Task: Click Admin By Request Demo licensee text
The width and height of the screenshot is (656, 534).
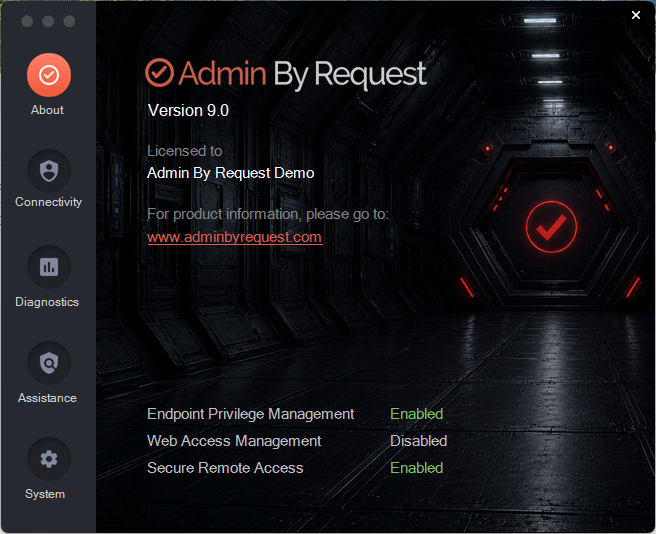Action: pos(231,173)
